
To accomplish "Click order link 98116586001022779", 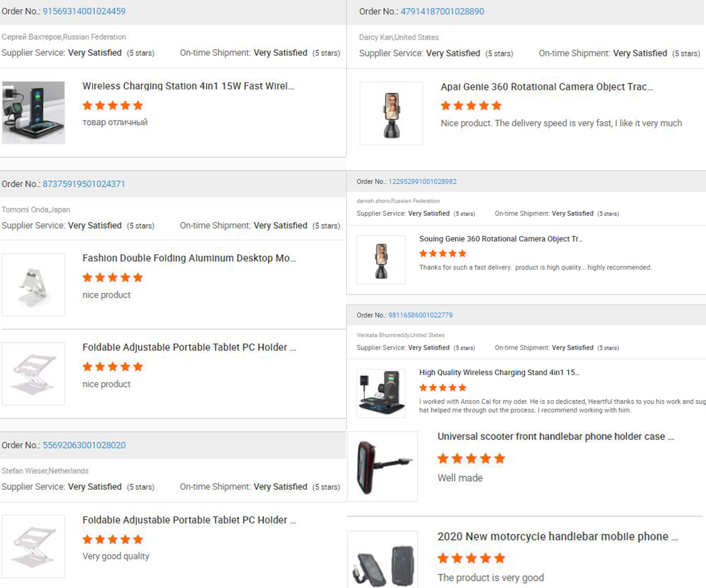I will (x=420, y=316).
